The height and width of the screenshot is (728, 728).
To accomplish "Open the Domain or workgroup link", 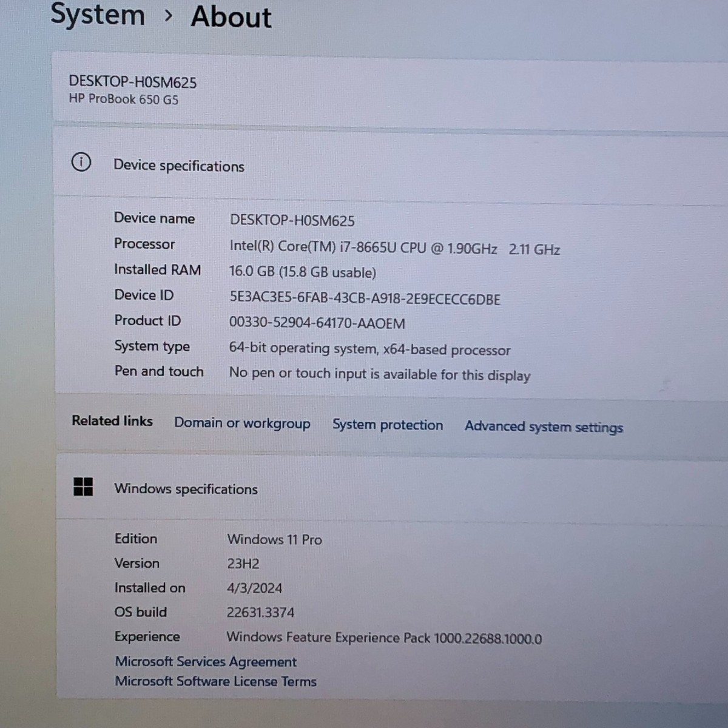I will [242, 423].
